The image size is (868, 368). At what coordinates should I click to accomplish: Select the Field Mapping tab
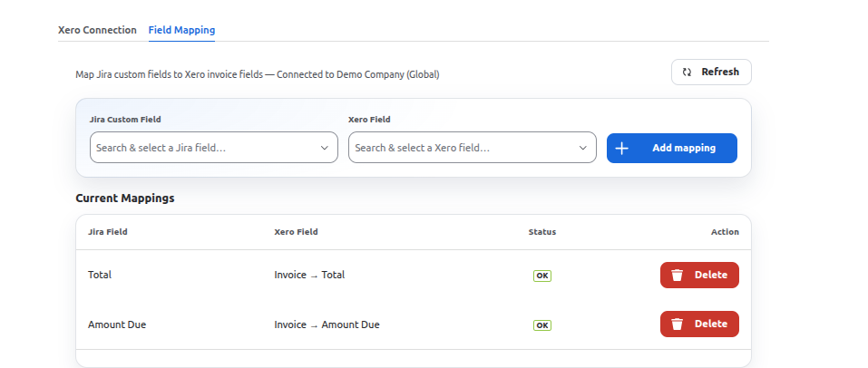(x=181, y=30)
